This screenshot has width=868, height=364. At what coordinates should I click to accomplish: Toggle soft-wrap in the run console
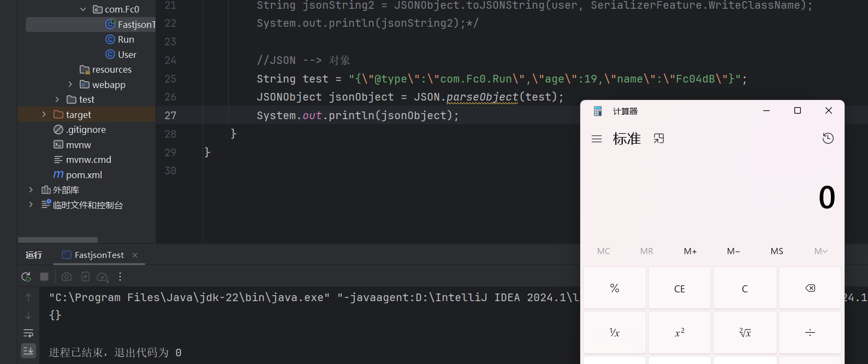click(x=28, y=333)
